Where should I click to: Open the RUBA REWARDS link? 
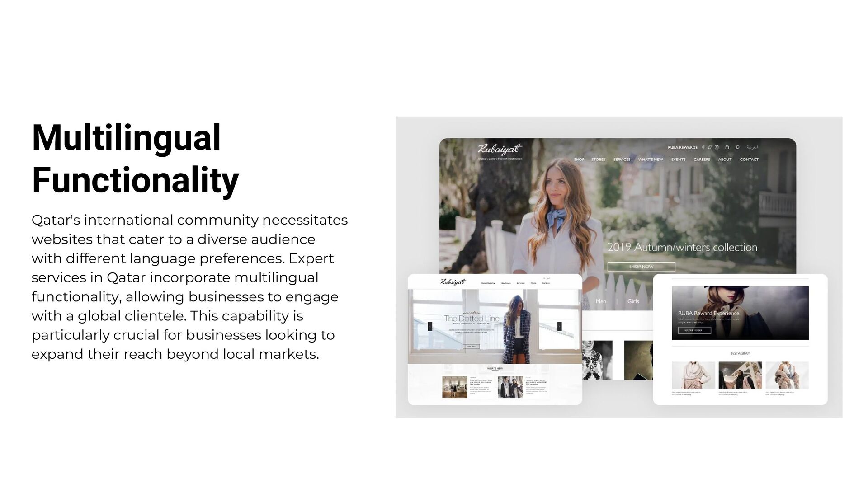click(x=683, y=147)
